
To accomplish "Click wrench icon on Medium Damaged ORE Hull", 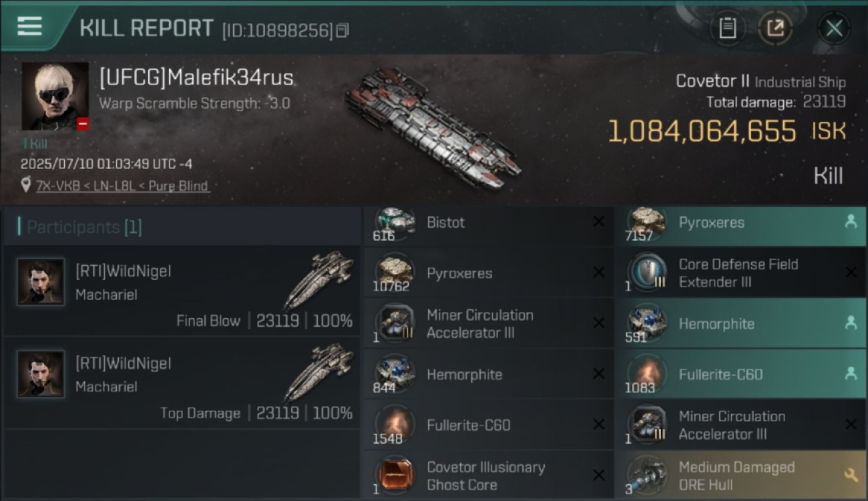I will pyautogui.click(x=851, y=475).
